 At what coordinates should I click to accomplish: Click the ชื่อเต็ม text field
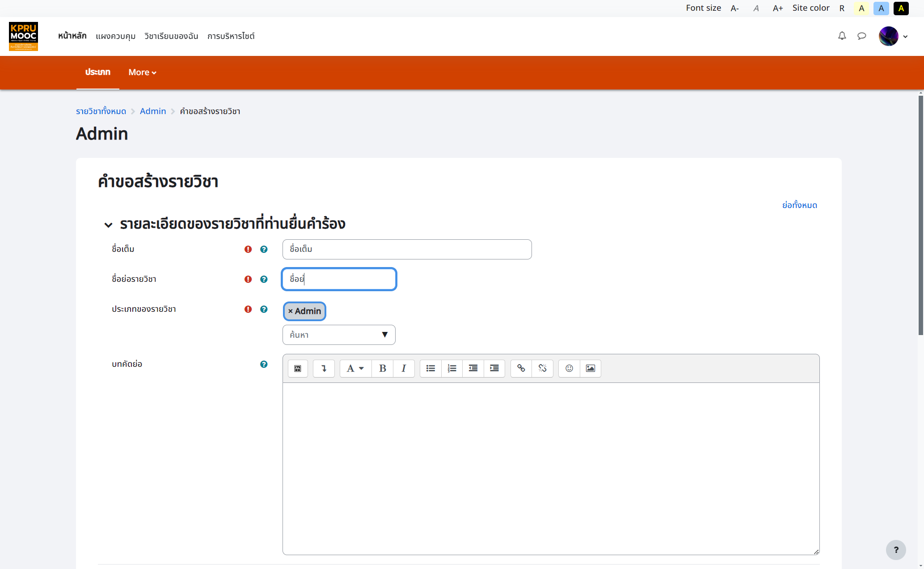click(x=407, y=249)
